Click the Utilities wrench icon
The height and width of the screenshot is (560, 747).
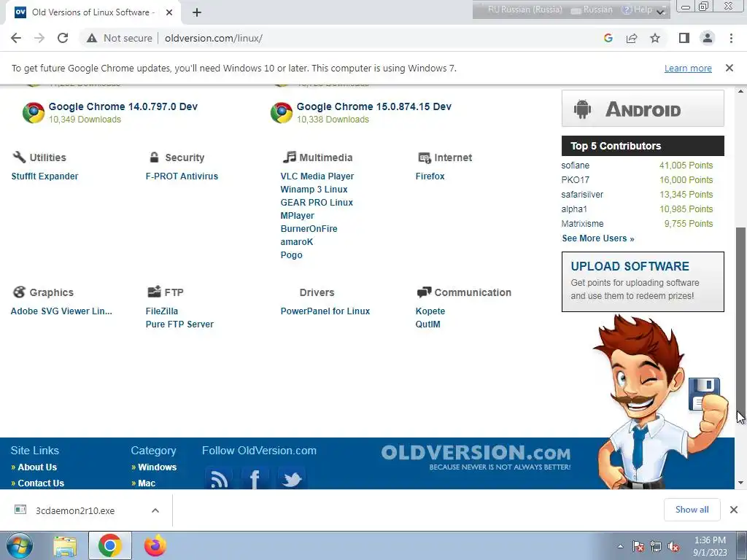tap(19, 157)
